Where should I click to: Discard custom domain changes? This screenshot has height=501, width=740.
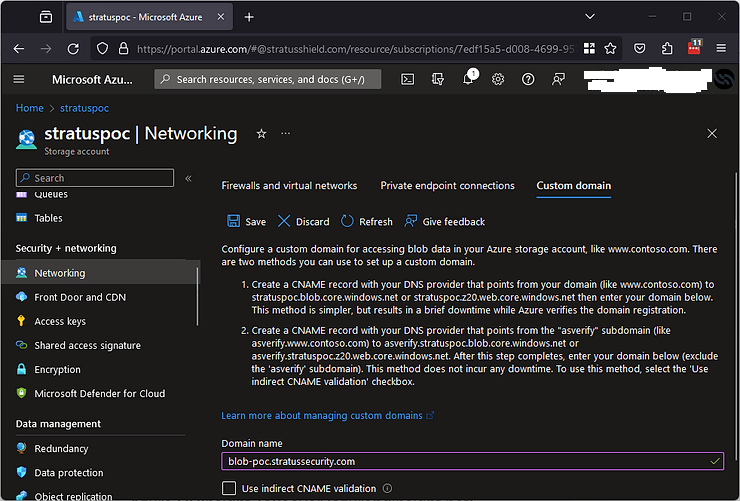click(303, 221)
